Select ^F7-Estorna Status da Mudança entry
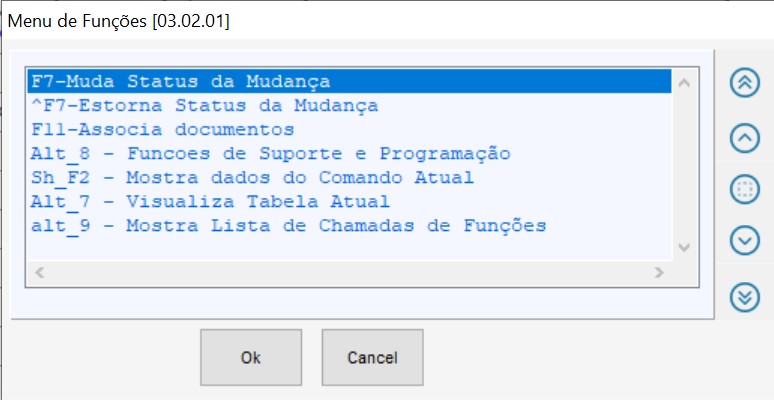Image resolution: width=774 pixels, height=400 pixels. point(204,105)
